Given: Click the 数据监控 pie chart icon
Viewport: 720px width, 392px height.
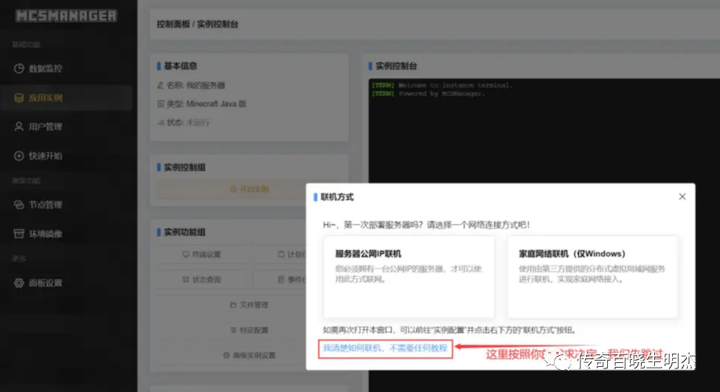Looking at the screenshot, I should (x=19, y=68).
